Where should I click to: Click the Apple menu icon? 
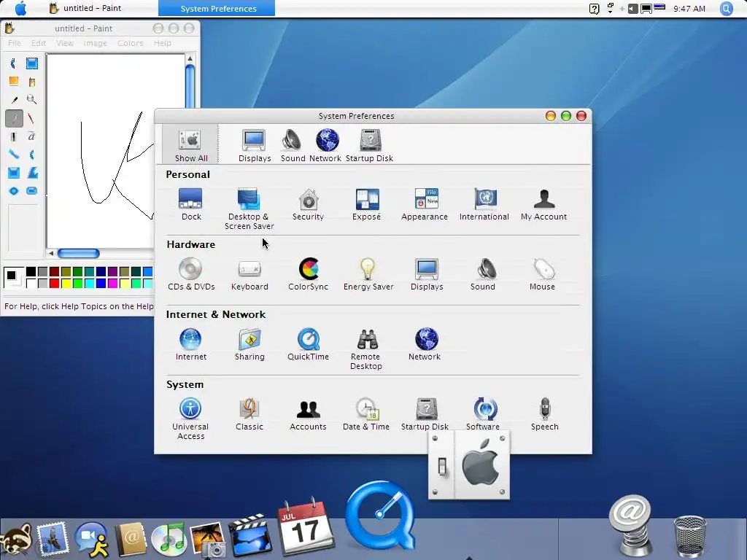pyautogui.click(x=20, y=8)
